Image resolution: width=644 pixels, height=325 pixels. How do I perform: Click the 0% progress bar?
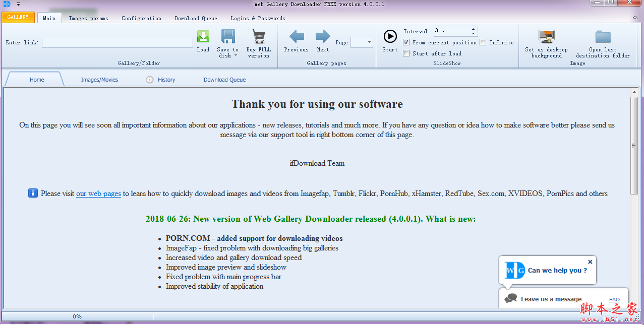[x=77, y=316]
